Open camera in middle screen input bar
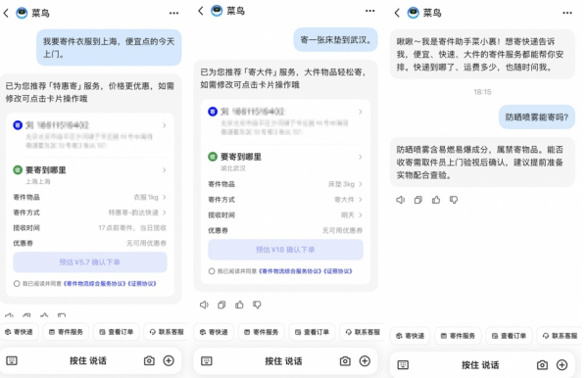The width and height of the screenshot is (588, 378). pyautogui.click(x=345, y=361)
